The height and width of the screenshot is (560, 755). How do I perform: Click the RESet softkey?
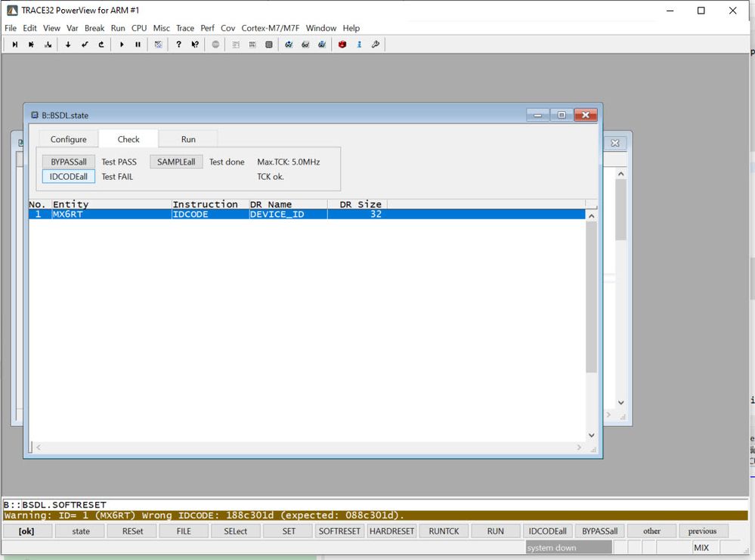tap(132, 531)
